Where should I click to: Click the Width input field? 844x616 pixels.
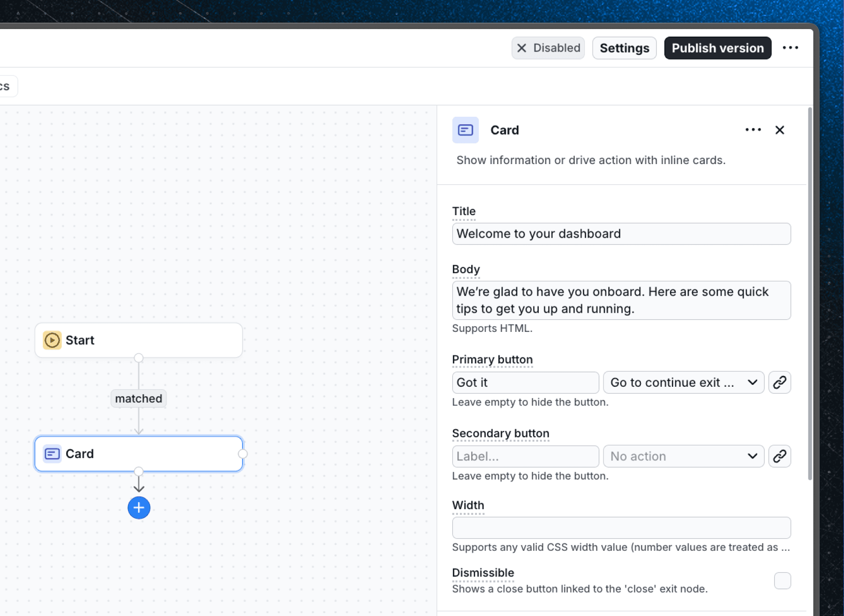(x=621, y=528)
